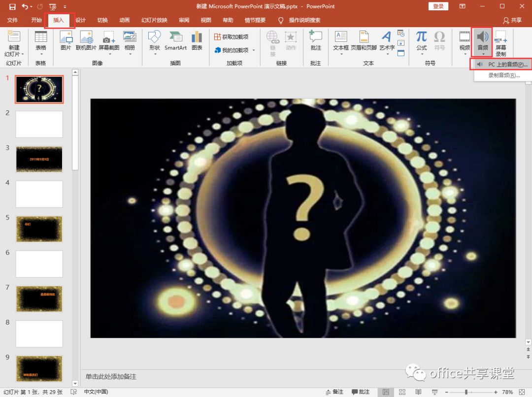Switch to reading view icon in status bar
This screenshot has width=532, height=397.
click(418, 392)
